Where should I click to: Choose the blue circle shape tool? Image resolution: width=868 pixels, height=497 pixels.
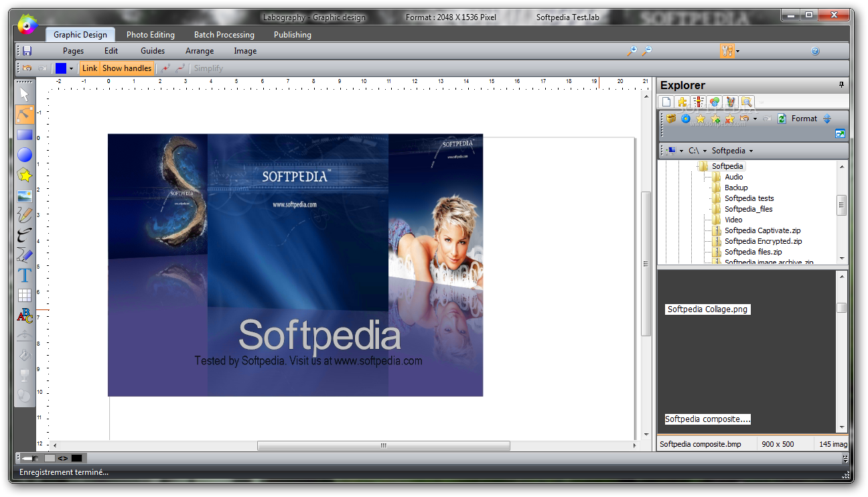25,155
